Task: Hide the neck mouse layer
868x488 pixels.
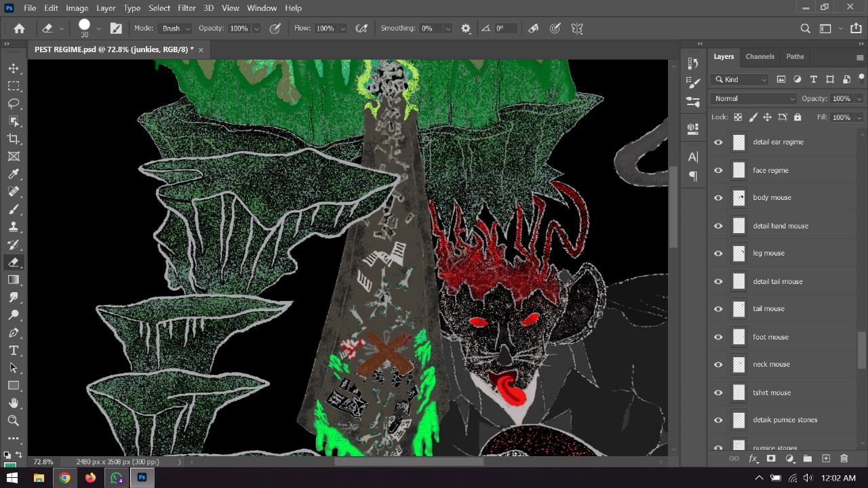Action: click(718, 365)
